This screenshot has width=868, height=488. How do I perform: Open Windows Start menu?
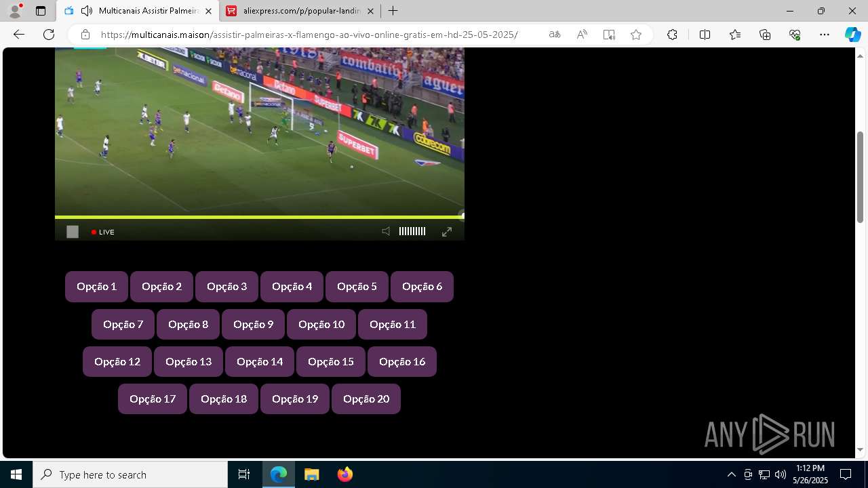point(16,474)
